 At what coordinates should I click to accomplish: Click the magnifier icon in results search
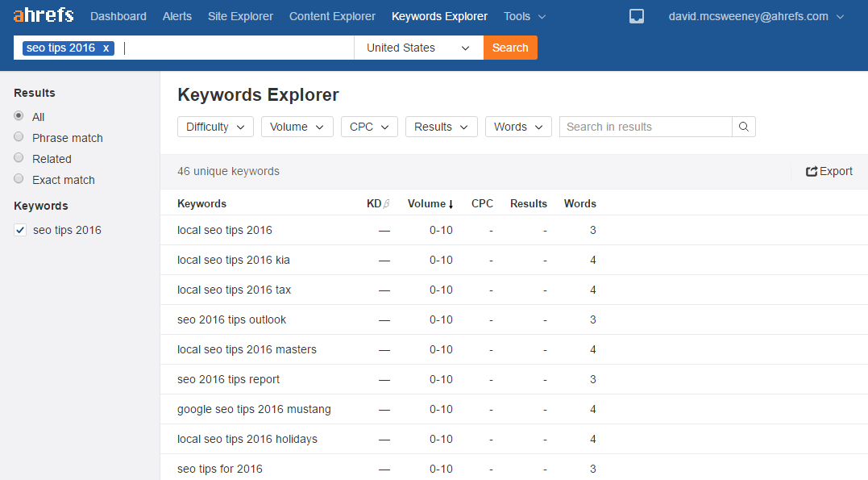(743, 127)
